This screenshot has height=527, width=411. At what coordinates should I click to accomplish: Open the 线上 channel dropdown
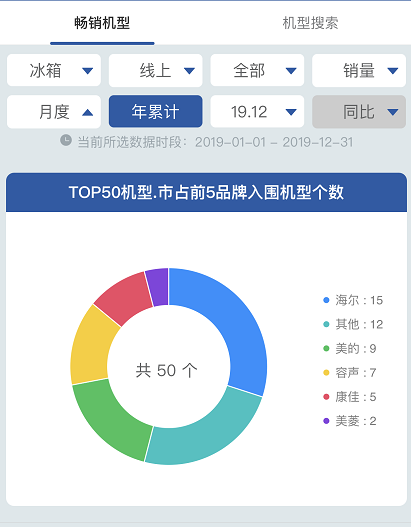(156, 71)
